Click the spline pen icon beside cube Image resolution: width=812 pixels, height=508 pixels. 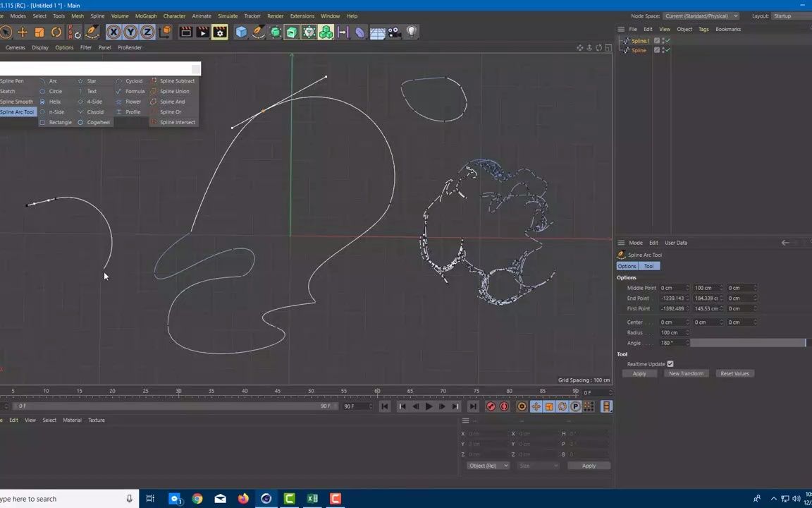click(258, 32)
